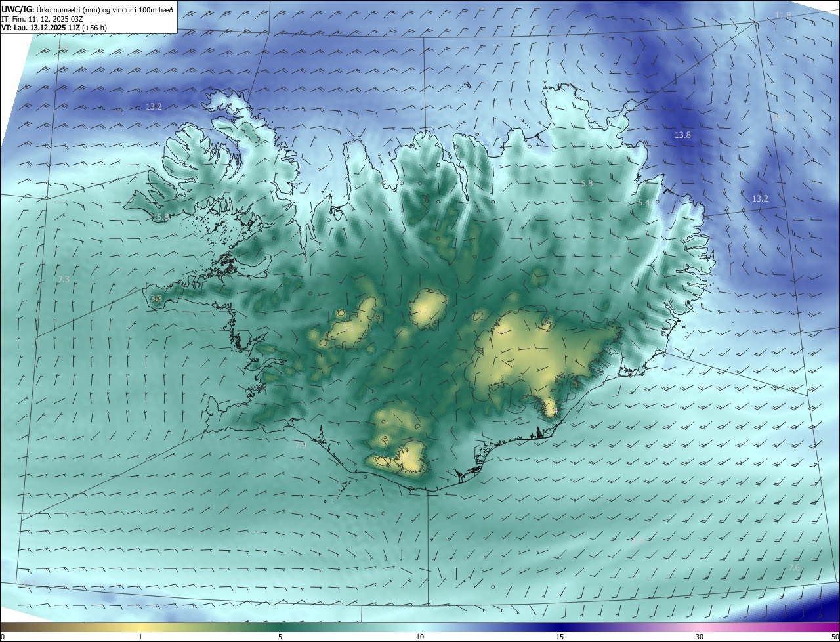Pick the dark green color above the 5 tick
840x642 pixels.
click(x=280, y=628)
